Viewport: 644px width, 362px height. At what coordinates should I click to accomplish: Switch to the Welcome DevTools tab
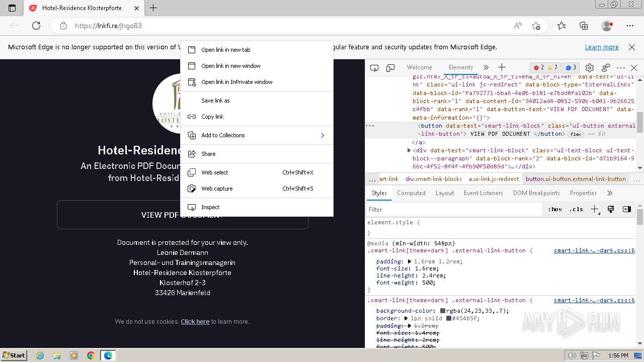point(420,67)
